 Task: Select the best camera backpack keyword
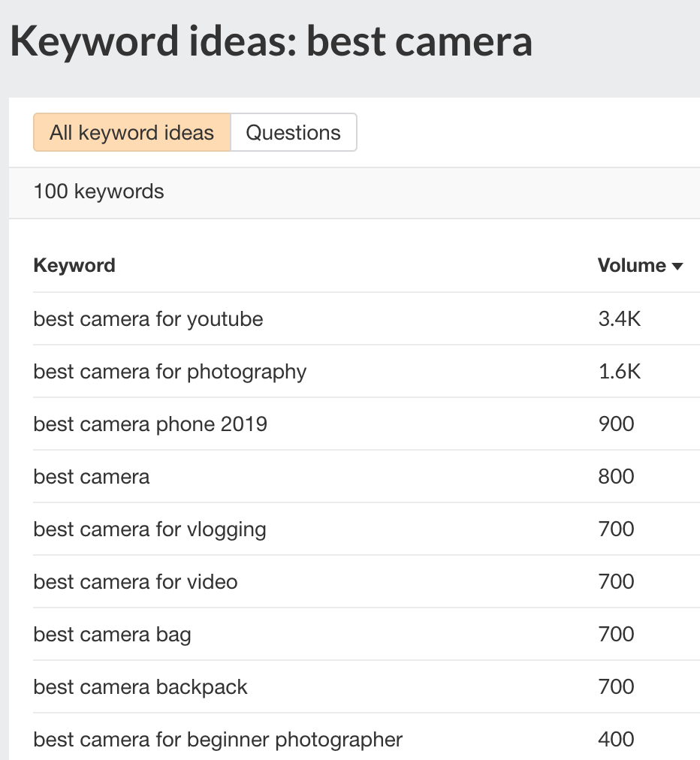[x=140, y=687]
